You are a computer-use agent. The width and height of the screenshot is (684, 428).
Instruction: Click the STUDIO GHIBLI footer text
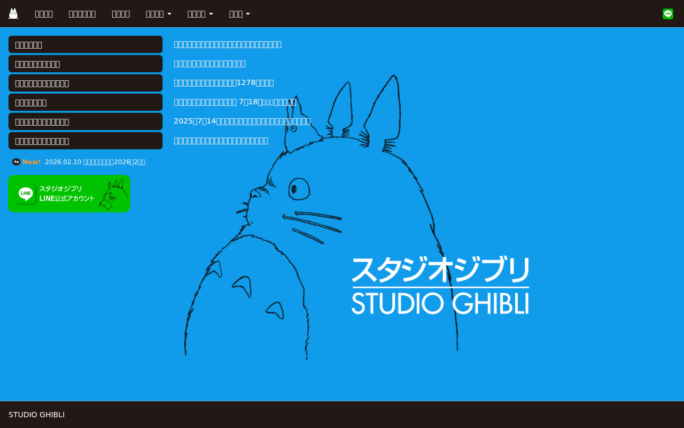(x=37, y=415)
